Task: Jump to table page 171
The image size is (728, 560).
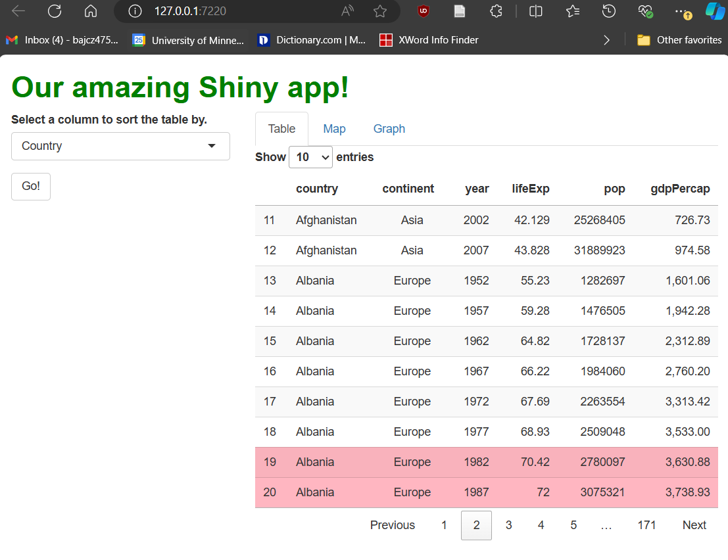Action: 646,525
